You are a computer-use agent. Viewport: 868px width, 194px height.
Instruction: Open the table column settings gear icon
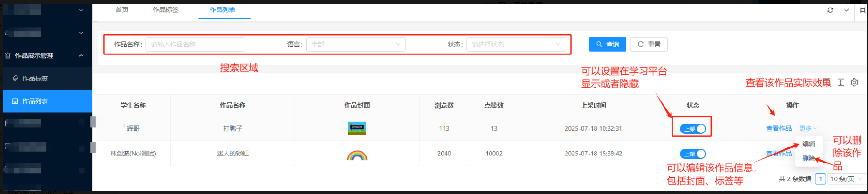[854, 83]
